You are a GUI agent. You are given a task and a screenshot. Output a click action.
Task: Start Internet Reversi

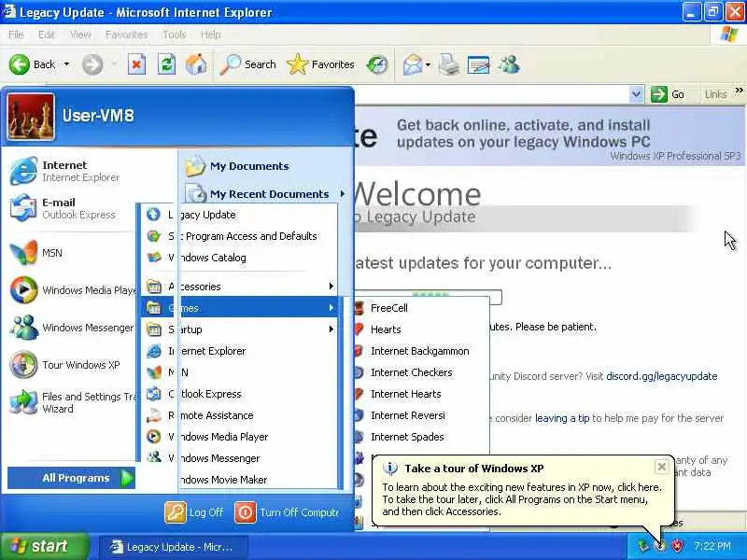click(421, 415)
